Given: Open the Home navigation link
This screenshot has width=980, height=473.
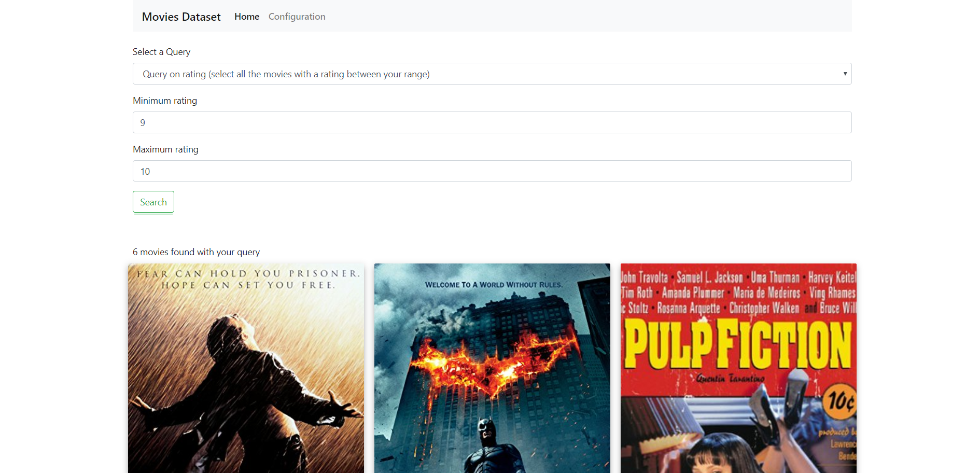Looking at the screenshot, I should [247, 17].
